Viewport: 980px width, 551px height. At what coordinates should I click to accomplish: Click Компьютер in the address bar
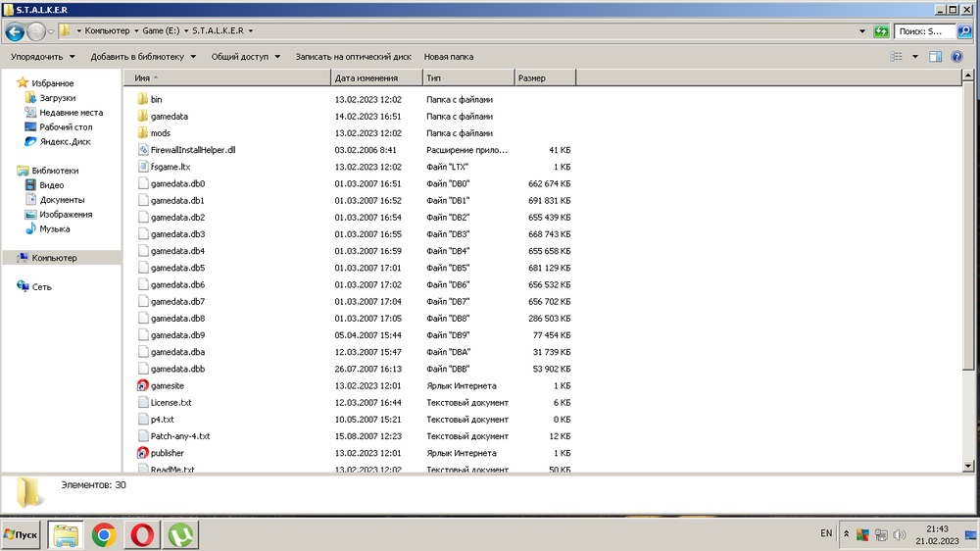pos(107,30)
